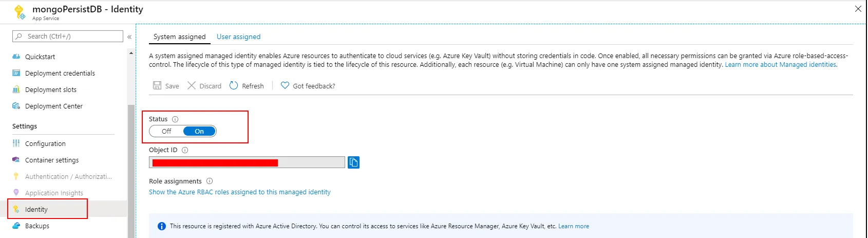Open Configuration settings page
The width and height of the screenshot is (868, 238).
(x=45, y=144)
